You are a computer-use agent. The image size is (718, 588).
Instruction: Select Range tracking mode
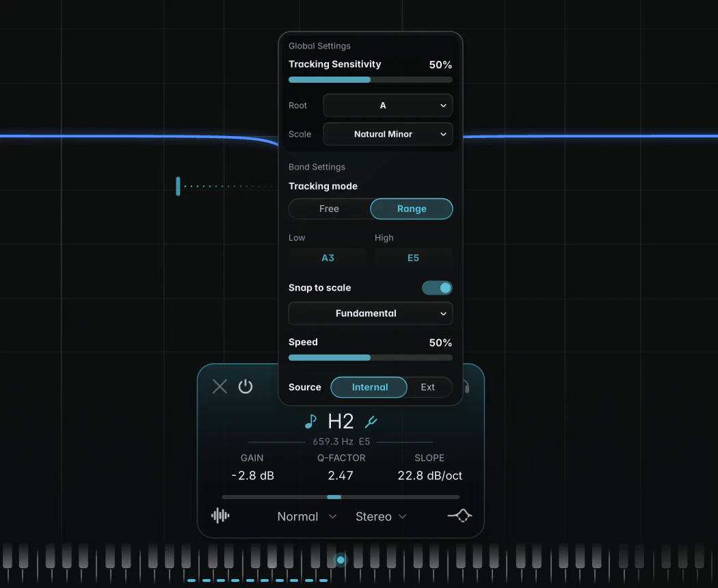pos(412,209)
